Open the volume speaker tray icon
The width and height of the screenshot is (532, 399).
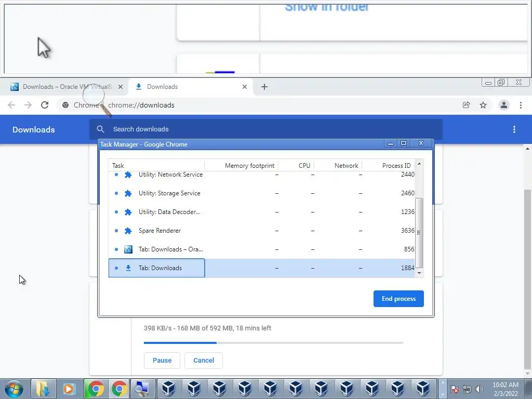(x=480, y=389)
